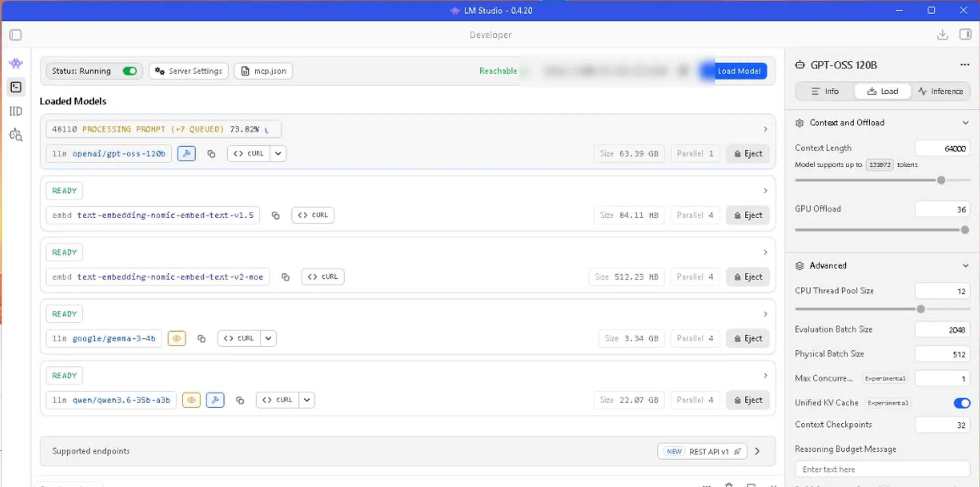Open CURL dropdown arrow for qwen3.6-35b-a3b
The height and width of the screenshot is (487, 980).
coord(307,400)
